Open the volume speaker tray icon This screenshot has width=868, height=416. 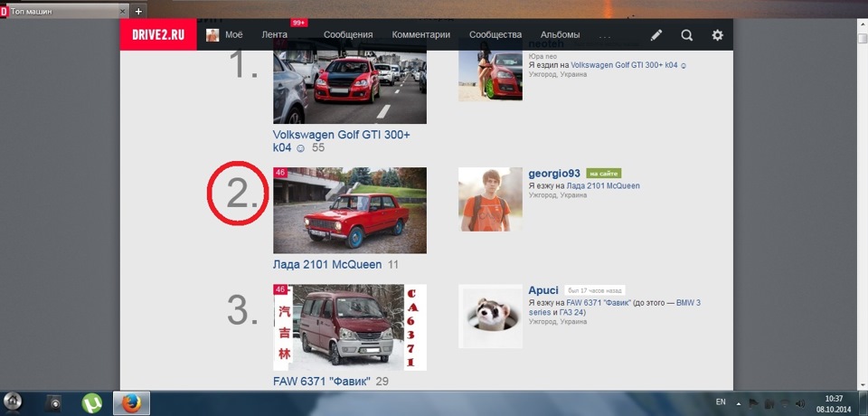[x=800, y=404]
